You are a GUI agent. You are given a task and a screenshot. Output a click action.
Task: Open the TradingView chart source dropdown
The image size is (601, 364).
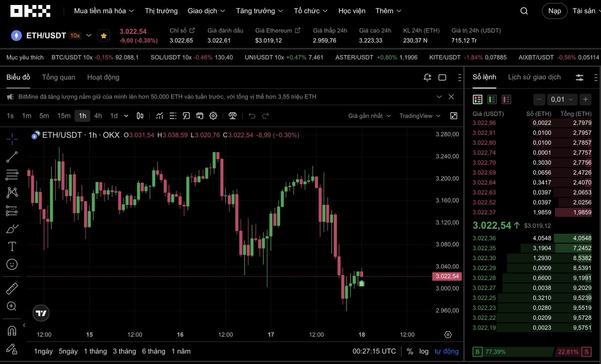420,116
